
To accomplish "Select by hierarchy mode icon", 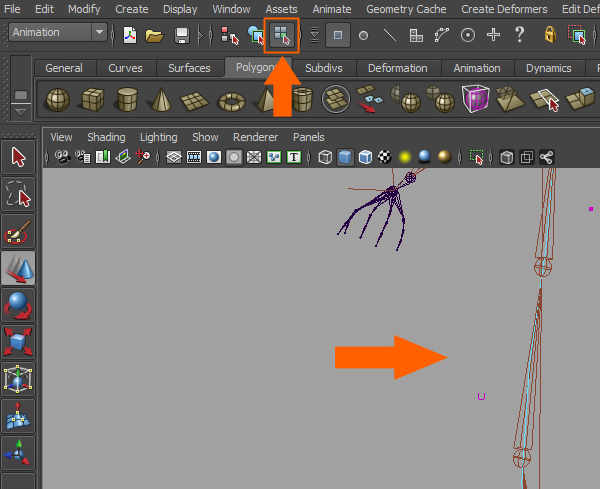I will [x=230, y=35].
